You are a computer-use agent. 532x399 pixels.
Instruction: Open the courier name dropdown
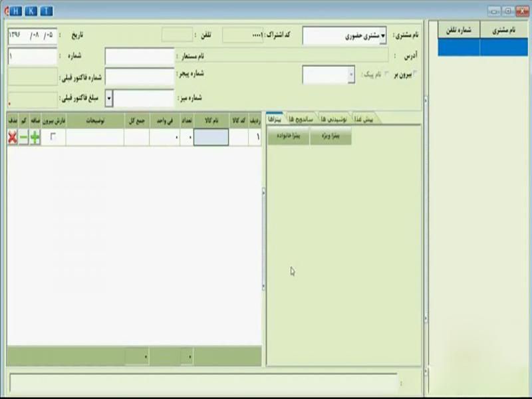pyautogui.click(x=351, y=74)
